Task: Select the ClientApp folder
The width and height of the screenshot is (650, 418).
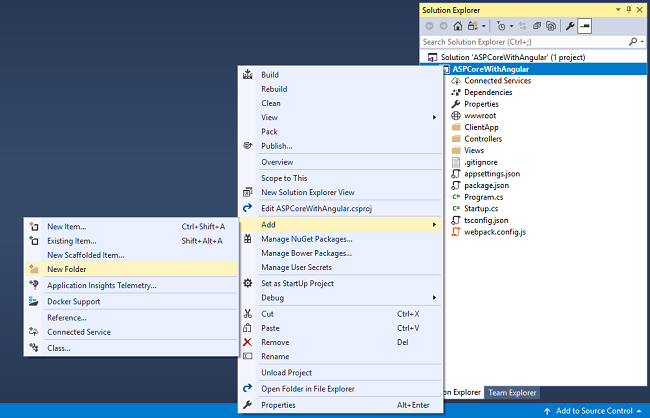Action: 481,127
